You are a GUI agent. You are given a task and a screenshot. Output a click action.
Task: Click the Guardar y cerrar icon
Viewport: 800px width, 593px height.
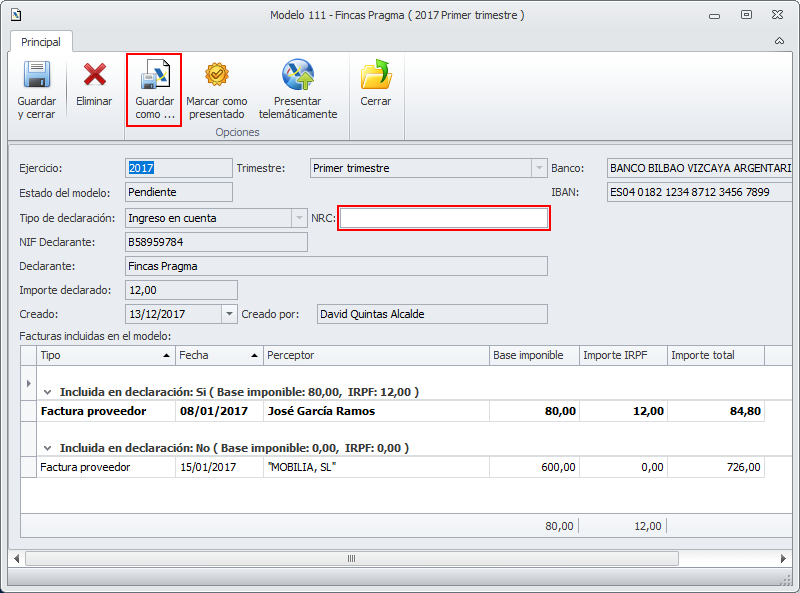[37, 76]
